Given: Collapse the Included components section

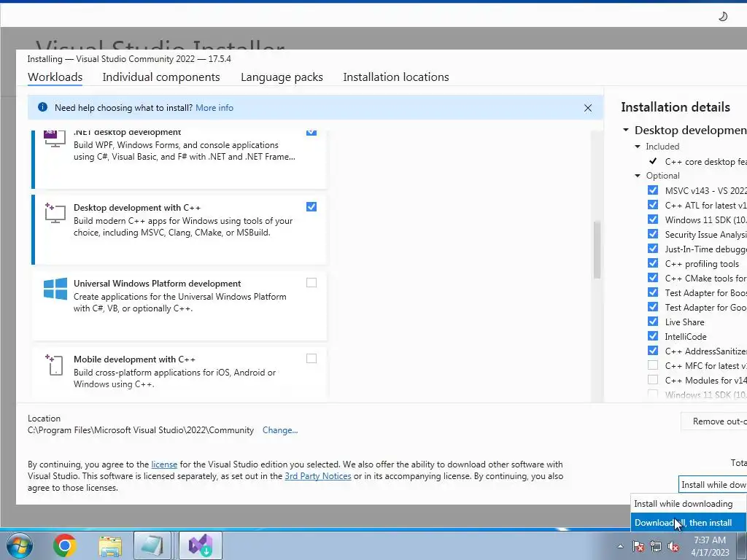Looking at the screenshot, I should click(x=638, y=147).
